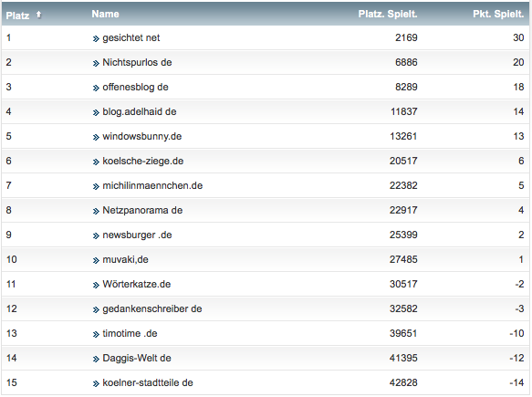Open the Netzpanorama de link

[x=142, y=210]
